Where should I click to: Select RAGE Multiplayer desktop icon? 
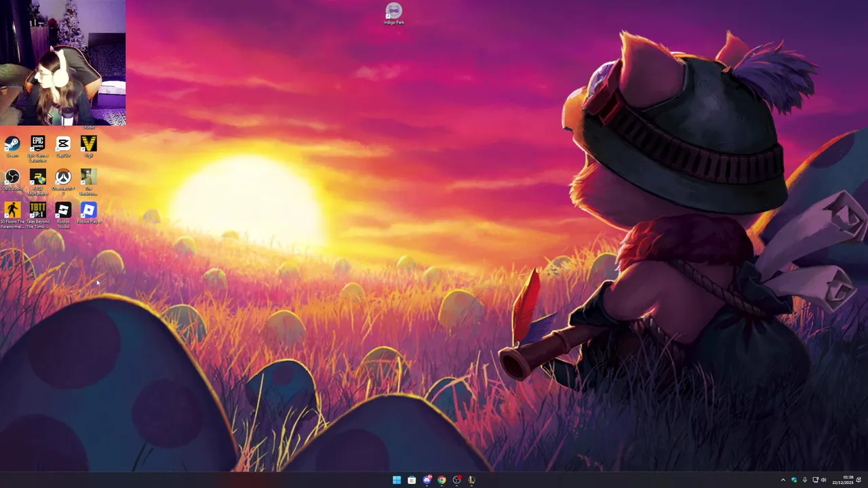pos(38,182)
